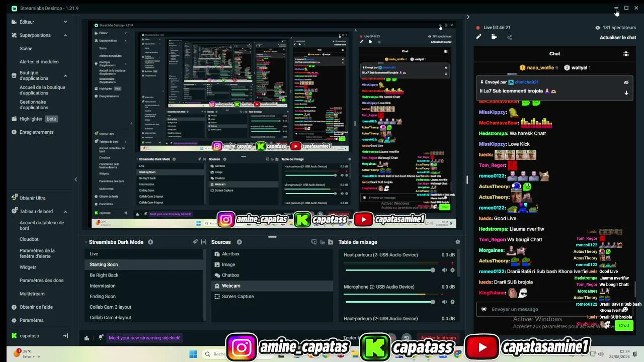The image size is (644, 362).
Task: Open the Highlighter beta section
Action: click(35, 119)
